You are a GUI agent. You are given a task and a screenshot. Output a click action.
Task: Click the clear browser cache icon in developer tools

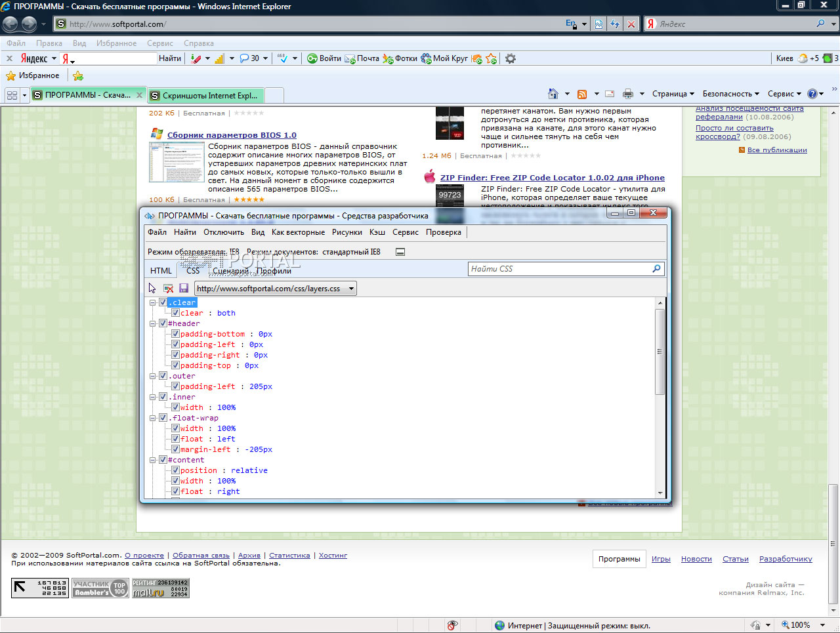point(168,289)
